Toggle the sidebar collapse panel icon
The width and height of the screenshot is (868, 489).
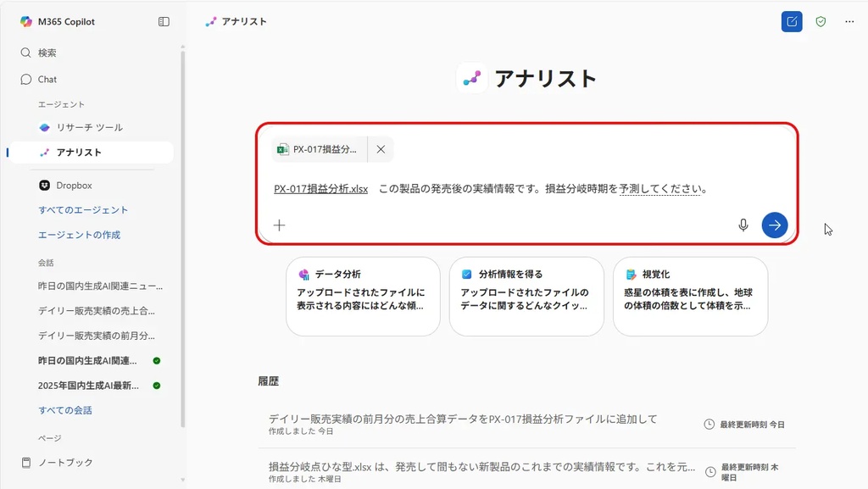tap(164, 22)
